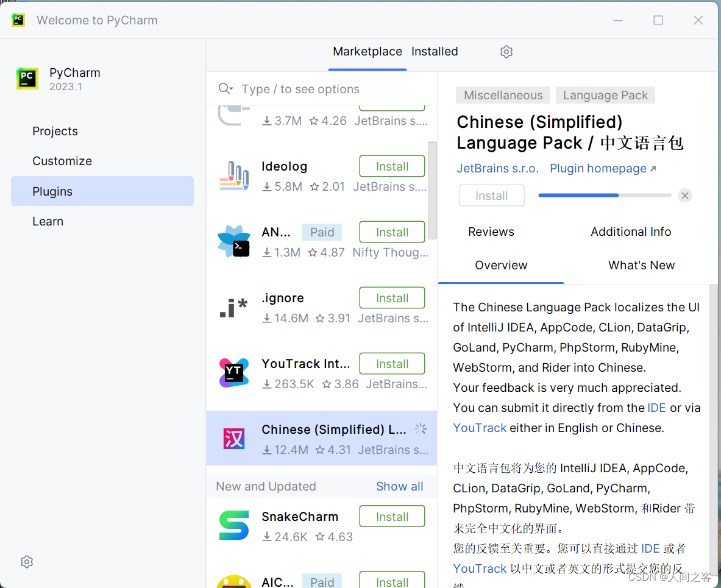The height and width of the screenshot is (588, 721).
Task: Open the YouTrack link in Chinese description
Action: point(480,569)
